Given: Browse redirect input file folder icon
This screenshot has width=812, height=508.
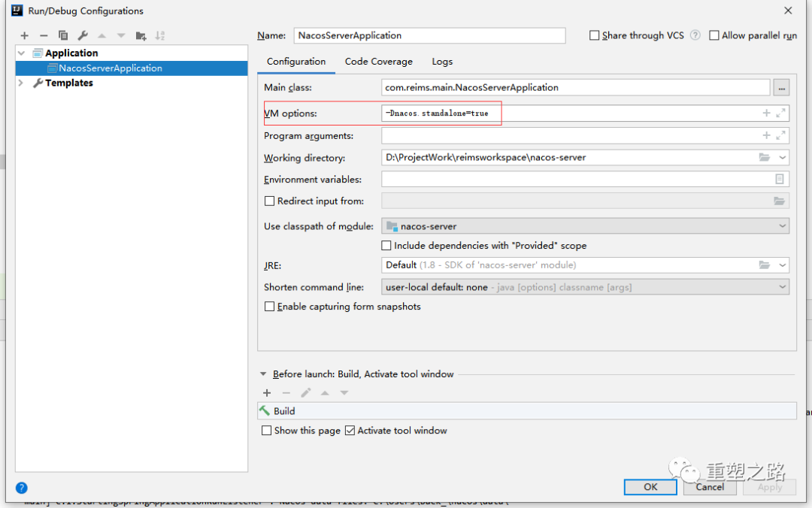Looking at the screenshot, I should 780,201.
